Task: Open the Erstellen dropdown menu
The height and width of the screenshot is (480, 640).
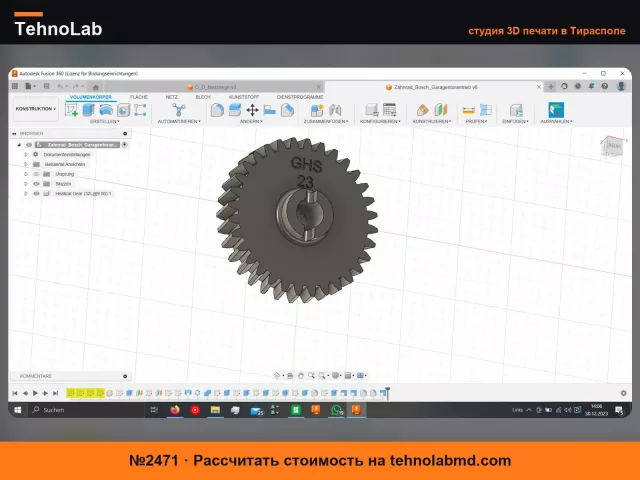Action: point(105,121)
